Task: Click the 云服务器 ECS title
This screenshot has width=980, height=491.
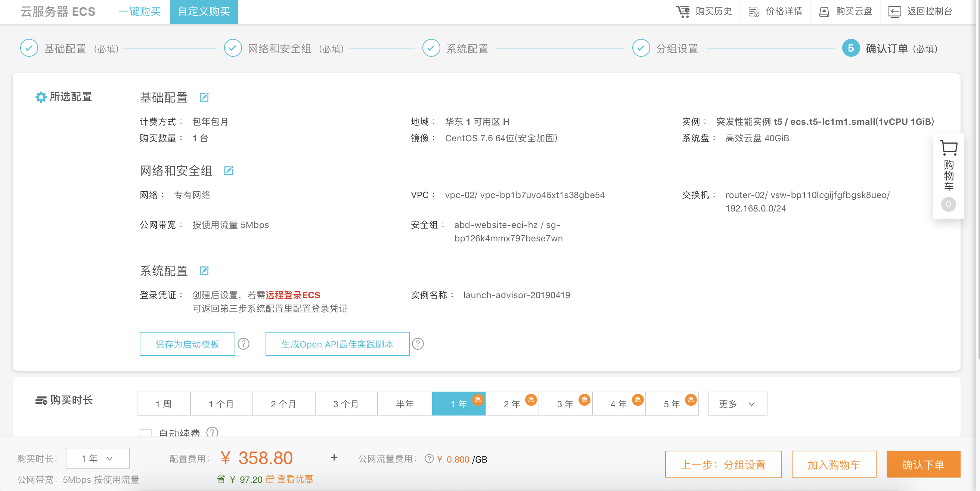Action: tap(58, 12)
